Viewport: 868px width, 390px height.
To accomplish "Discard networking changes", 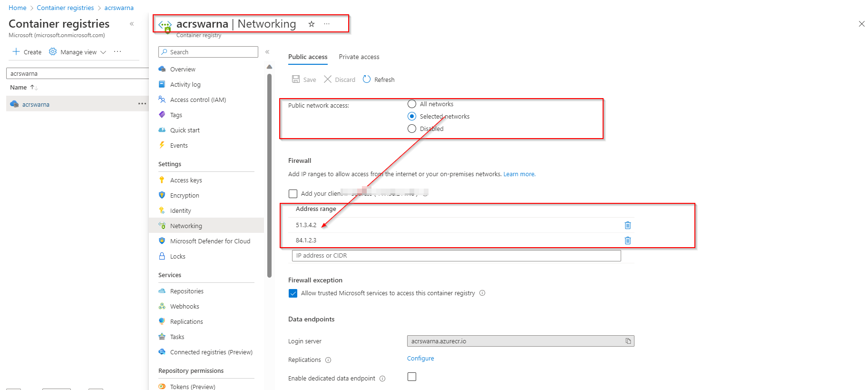I will [x=340, y=80].
